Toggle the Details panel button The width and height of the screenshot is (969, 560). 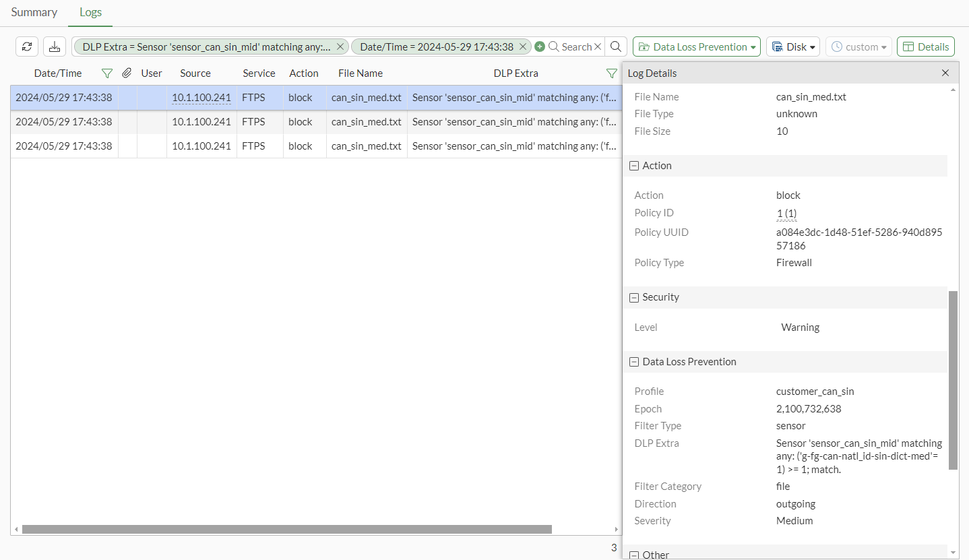925,46
